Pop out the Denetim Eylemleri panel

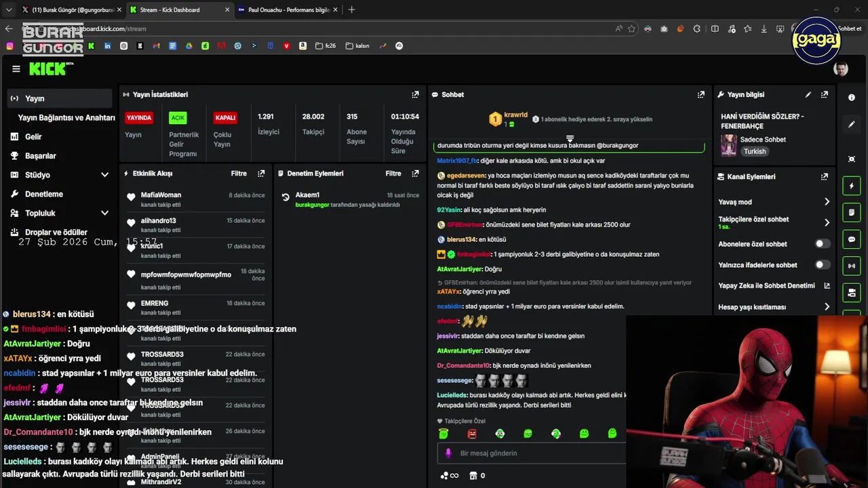415,174
